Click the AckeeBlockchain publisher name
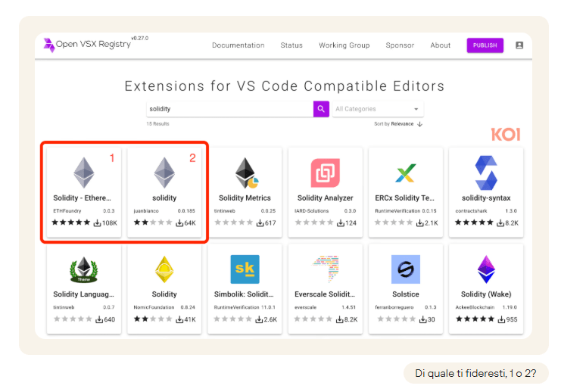Screen dimensions: 561x392 475,307
